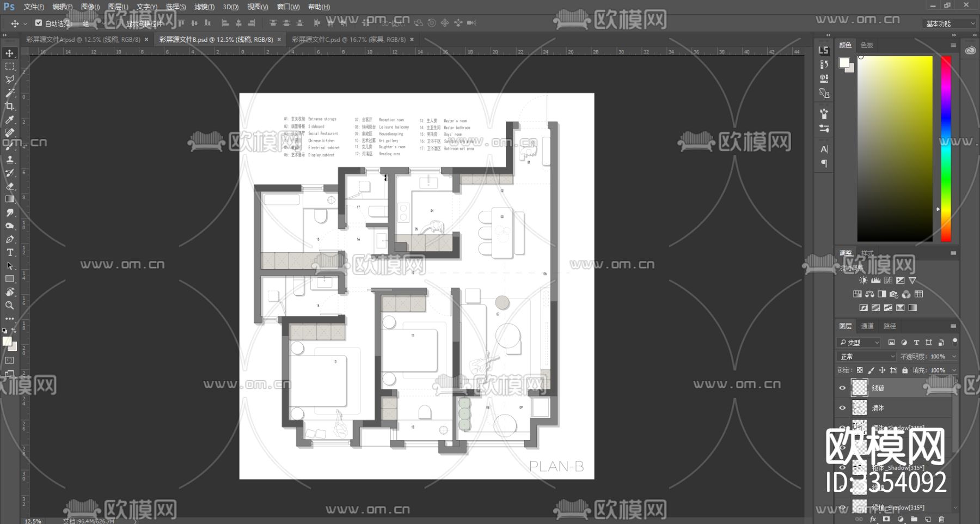Open the Layers panel options menu
Image resolution: width=980 pixels, height=524 pixels.
[x=953, y=326]
